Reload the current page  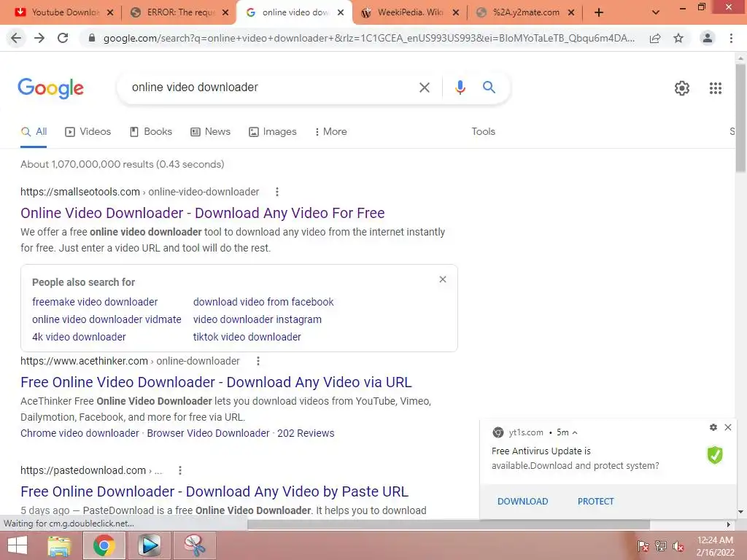(x=63, y=38)
